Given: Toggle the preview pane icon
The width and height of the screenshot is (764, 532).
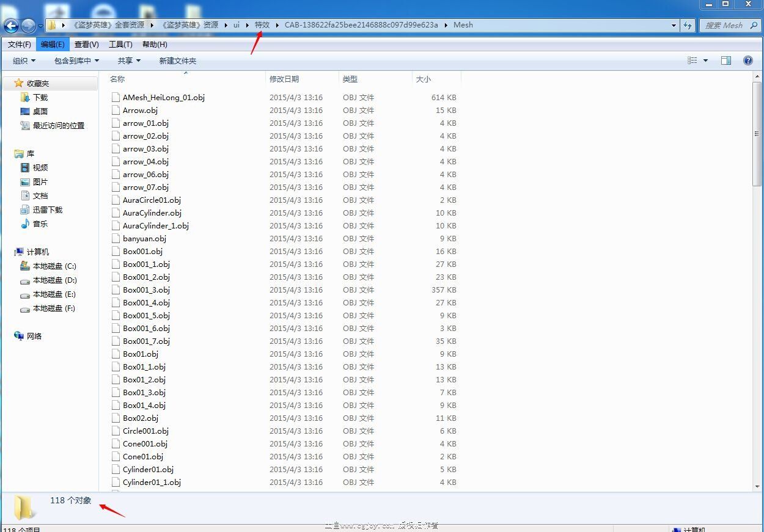Looking at the screenshot, I should pos(726,60).
